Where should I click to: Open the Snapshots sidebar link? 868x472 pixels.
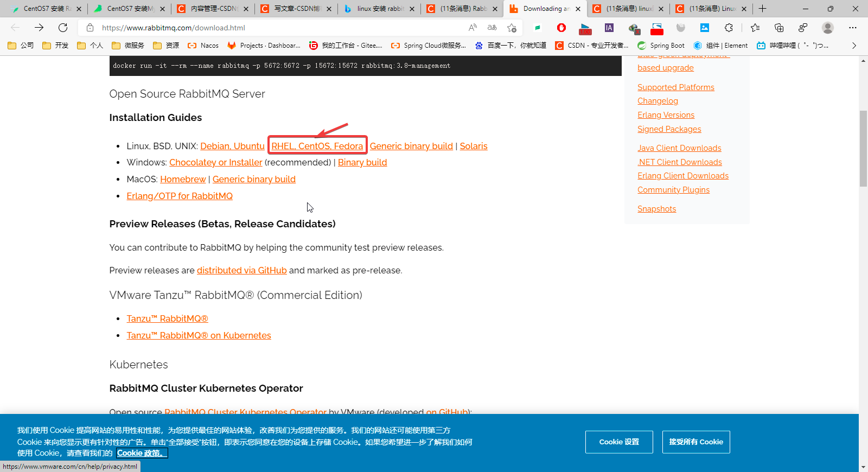(x=656, y=209)
